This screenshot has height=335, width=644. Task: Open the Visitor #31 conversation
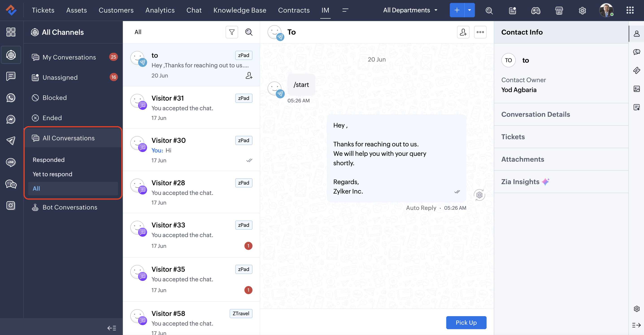[x=191, y=108]
